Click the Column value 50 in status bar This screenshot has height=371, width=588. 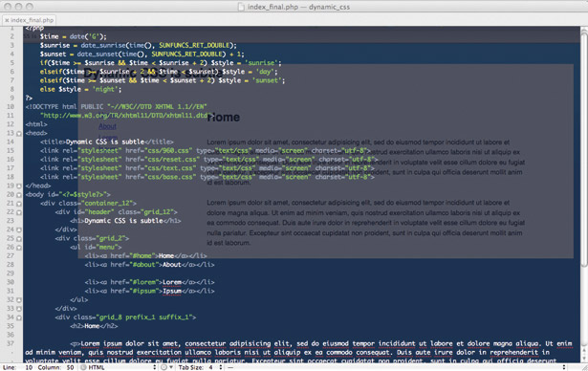[70, 367]
